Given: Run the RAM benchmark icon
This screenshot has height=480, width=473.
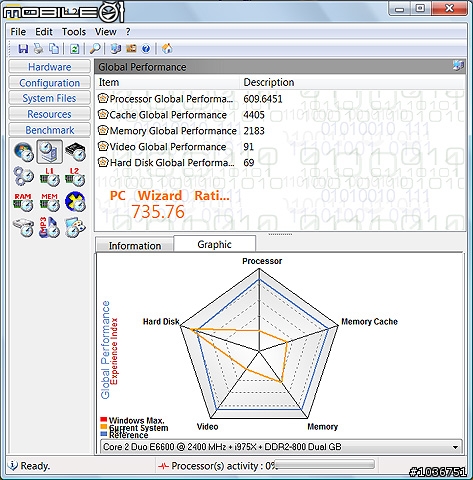Looking at the screenshot, I should point(23,202).
